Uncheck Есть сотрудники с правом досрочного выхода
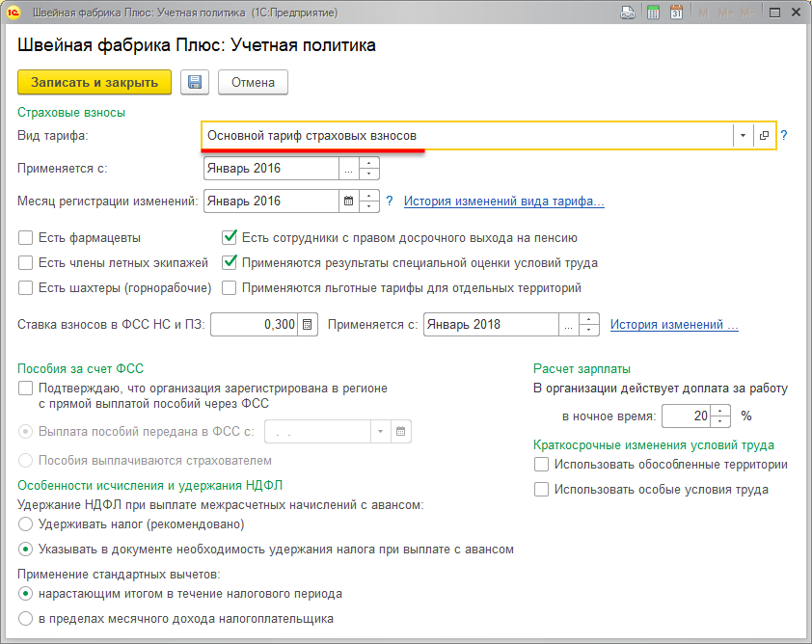The image size is (812, 644). click(x=229, y=237)
